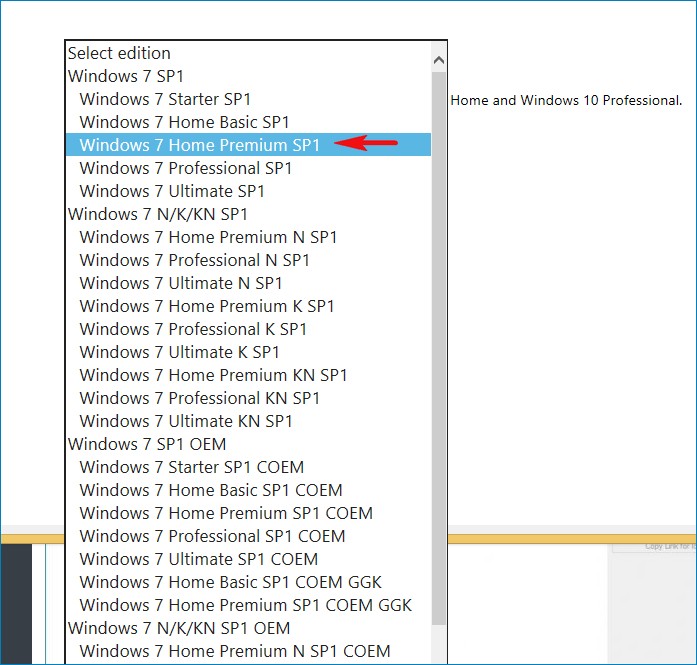Viewport: 697px width, 665px height.
Task: Select Windows 7 Home Premium KN SP1
Action: (x=248, y=375)
